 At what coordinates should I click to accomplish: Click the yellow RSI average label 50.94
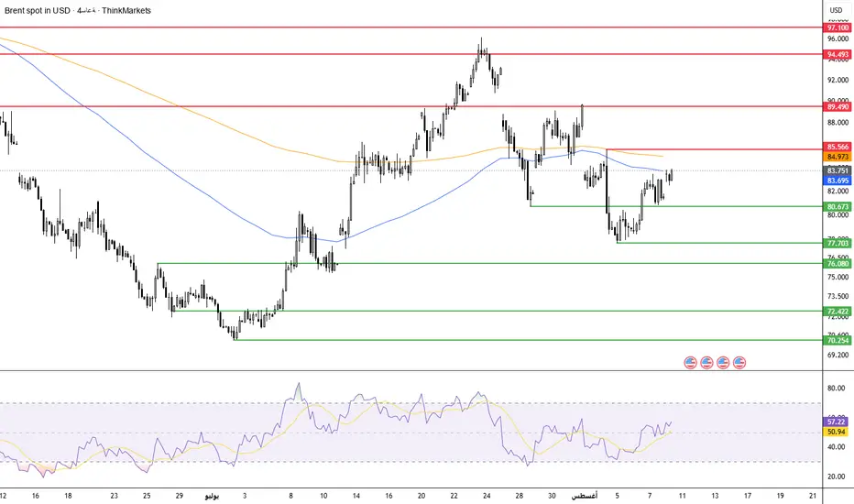(836, 432)
